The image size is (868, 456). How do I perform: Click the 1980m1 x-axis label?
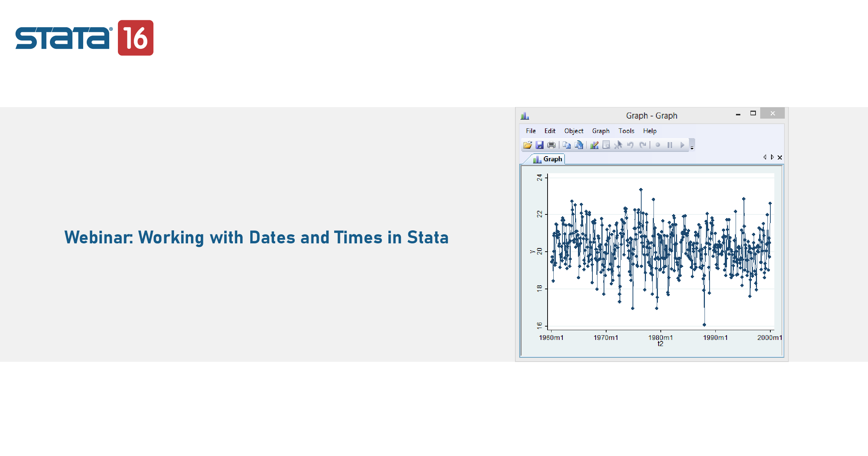(660, 337)
